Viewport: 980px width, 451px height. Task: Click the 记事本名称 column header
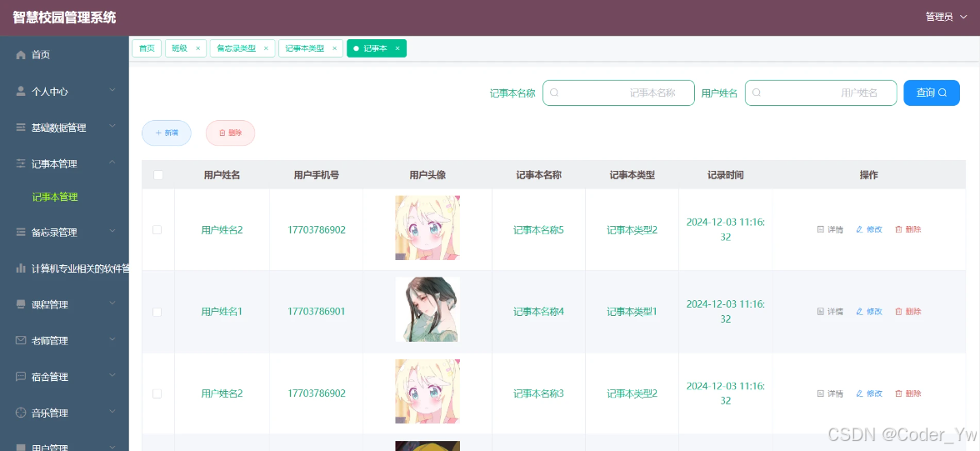coord(538,175)
